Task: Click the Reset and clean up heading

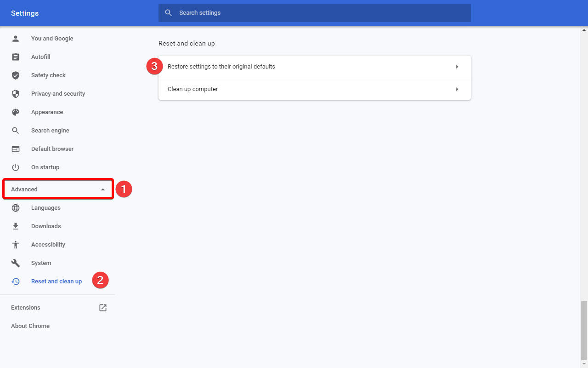Action: 187,43
